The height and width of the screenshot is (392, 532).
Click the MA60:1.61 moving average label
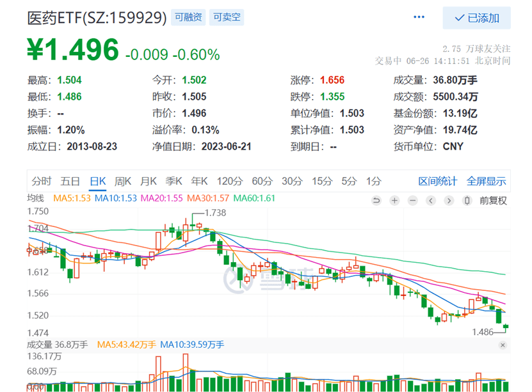coord(254,198)
